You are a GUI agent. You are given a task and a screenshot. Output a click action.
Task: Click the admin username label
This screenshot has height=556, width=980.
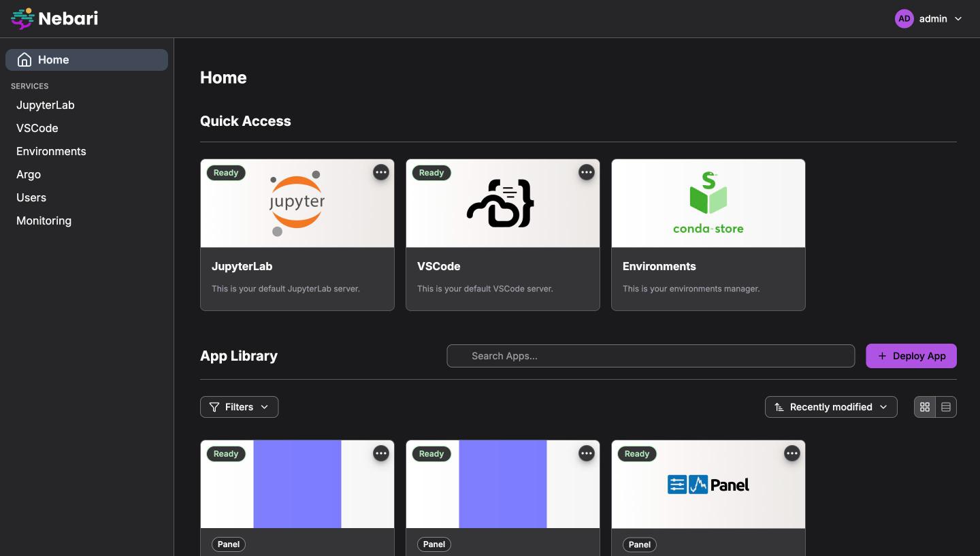click(x=933, y=19)
